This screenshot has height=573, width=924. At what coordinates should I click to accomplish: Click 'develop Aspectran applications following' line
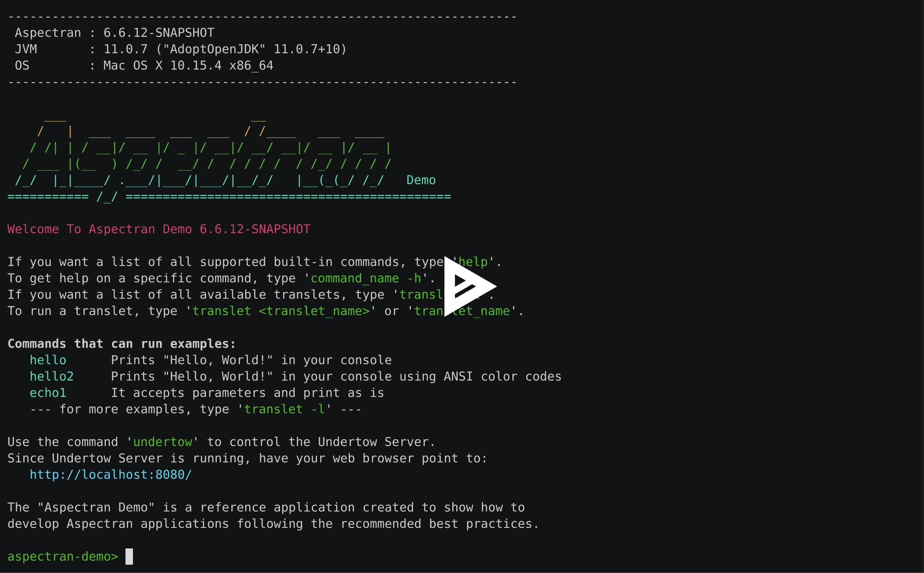[273, 523]
